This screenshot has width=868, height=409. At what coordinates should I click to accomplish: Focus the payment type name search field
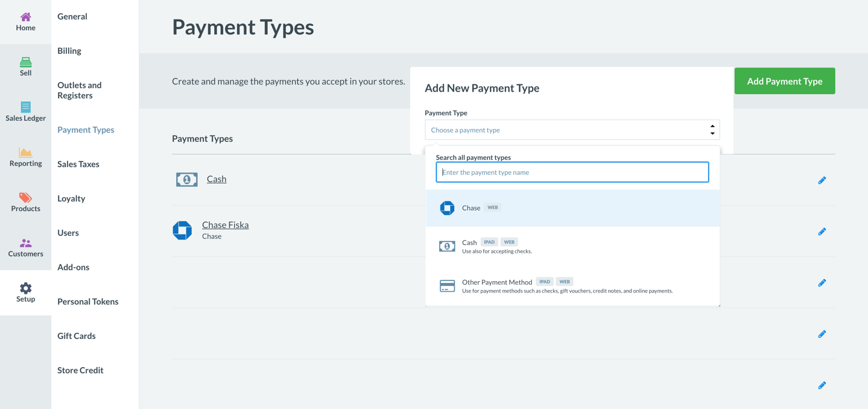point(572,173)
